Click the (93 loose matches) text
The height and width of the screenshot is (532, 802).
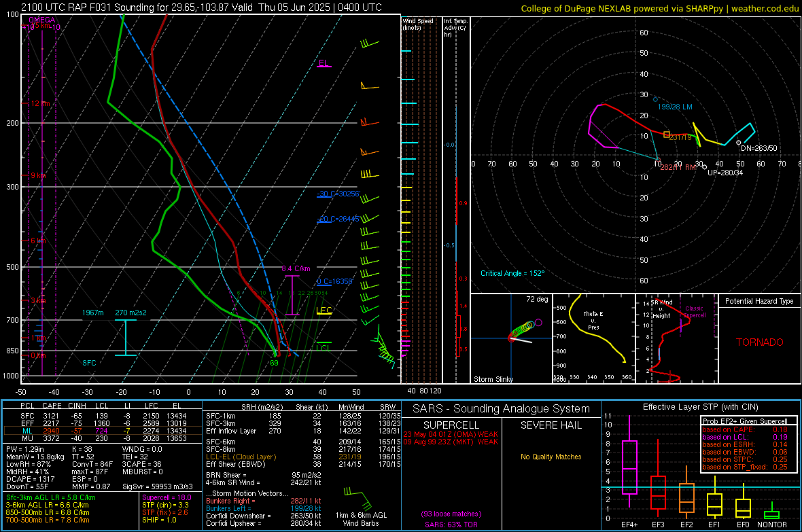point(451,514)
